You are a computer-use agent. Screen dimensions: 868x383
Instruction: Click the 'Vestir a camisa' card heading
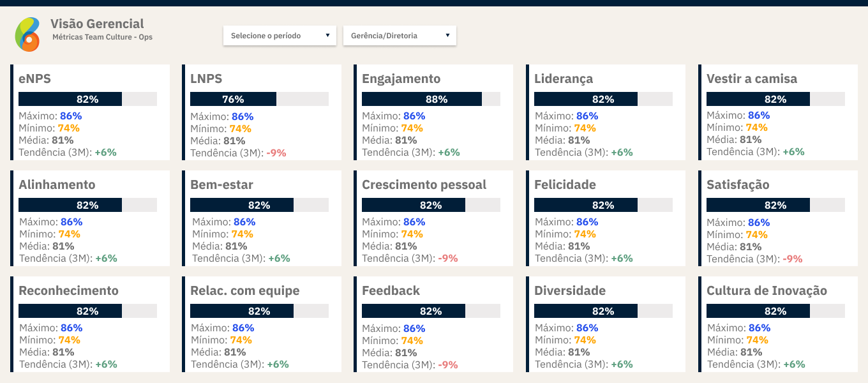click(x=752, y=79)
